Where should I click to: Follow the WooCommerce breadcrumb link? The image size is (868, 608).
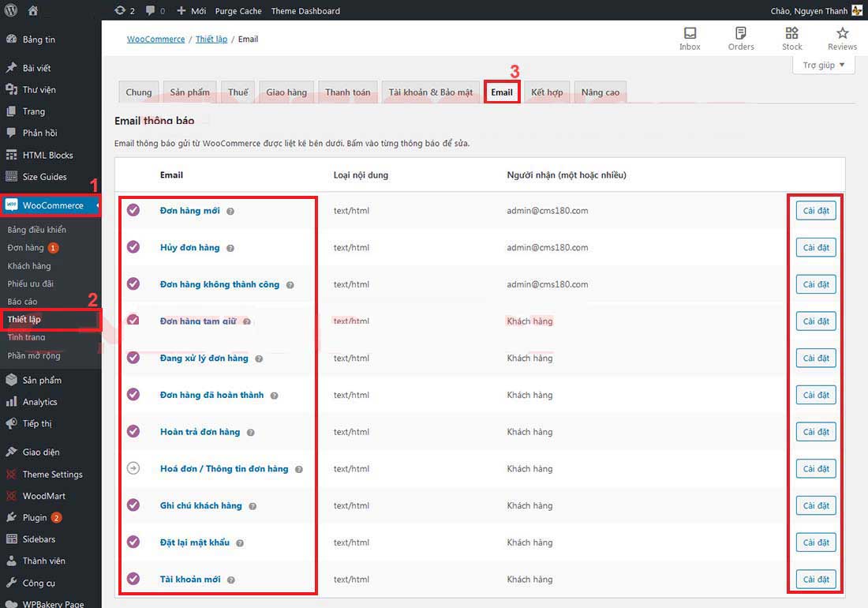[x=155, y=39]
